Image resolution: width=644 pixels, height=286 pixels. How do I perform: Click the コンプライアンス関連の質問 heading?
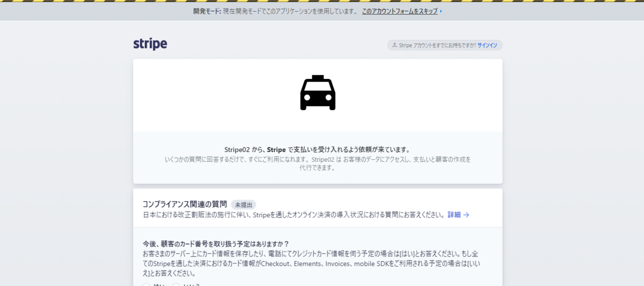click(185, 204)
